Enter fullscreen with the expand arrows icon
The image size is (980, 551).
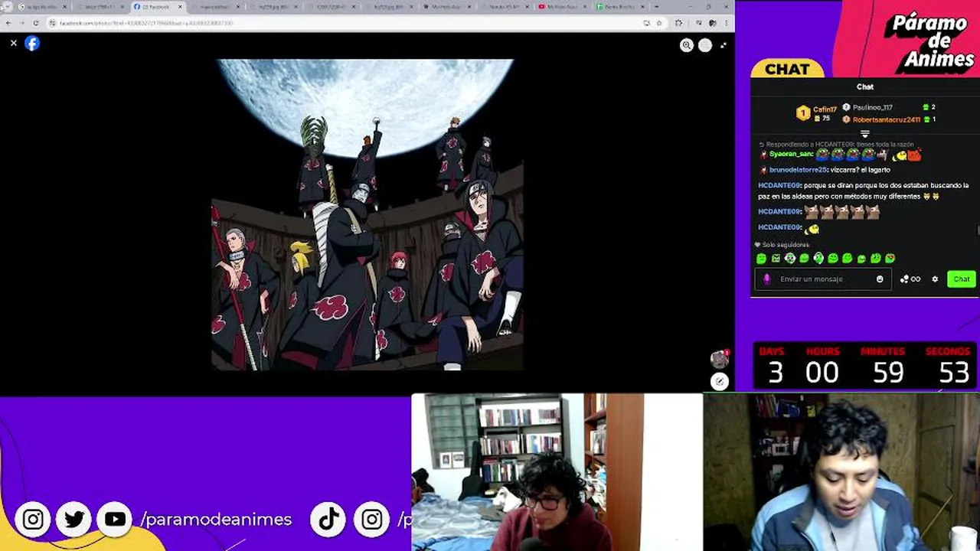click(x=724, y=45)
